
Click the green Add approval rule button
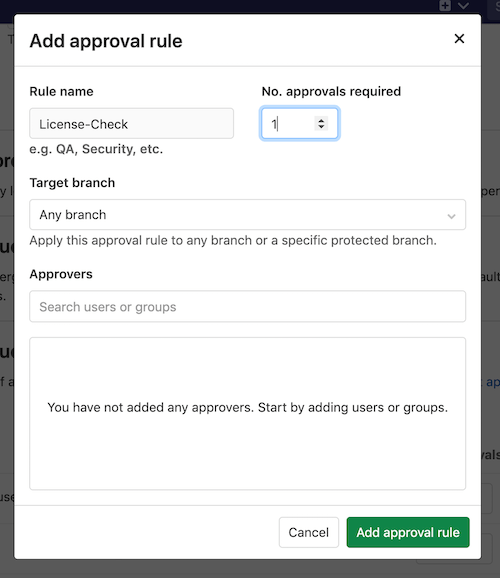click(x=408, y=532)
